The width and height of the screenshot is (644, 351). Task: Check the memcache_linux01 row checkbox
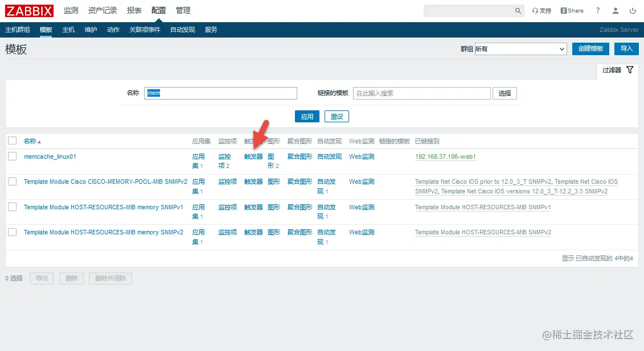[13, 156]
